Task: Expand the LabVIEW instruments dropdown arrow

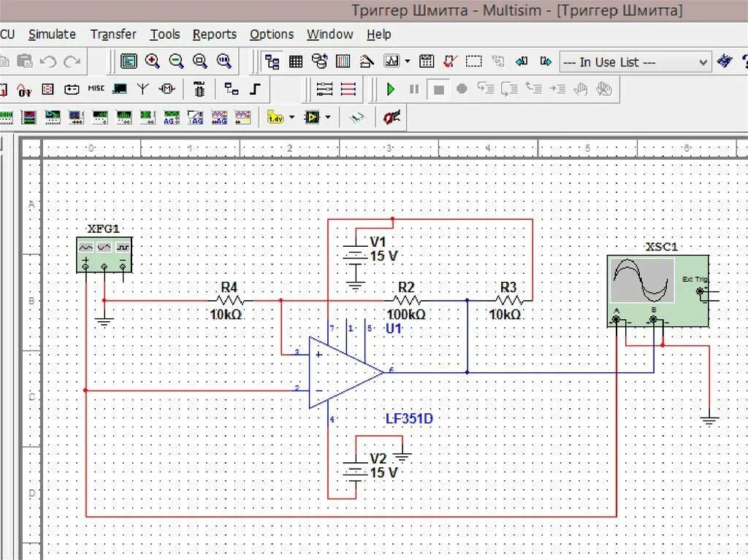Action: tap(328, 118)
